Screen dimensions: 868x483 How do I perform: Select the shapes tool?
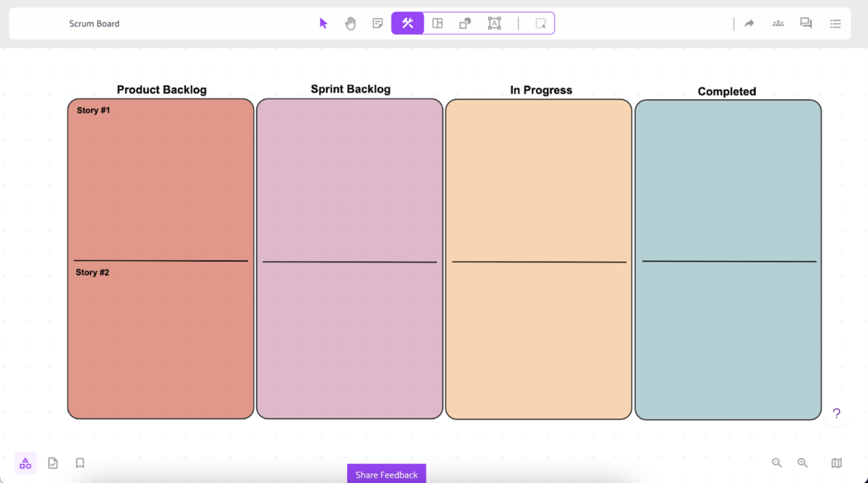(464, 22)
